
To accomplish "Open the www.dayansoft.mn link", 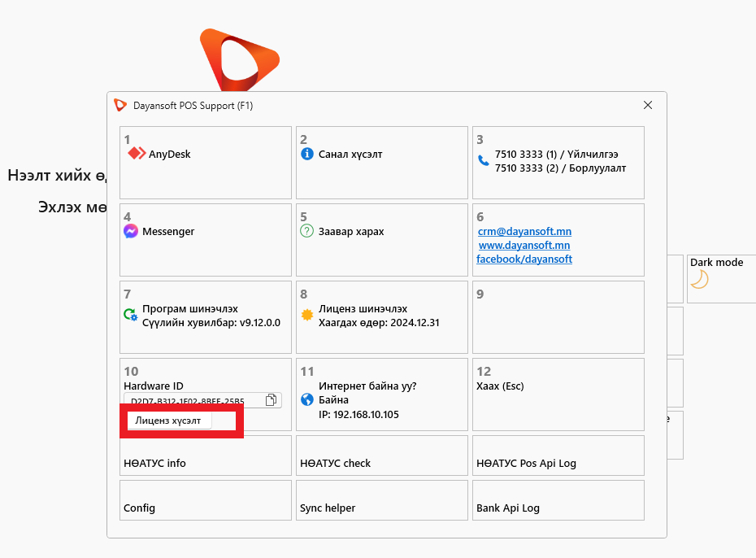I will click(524, 245).
